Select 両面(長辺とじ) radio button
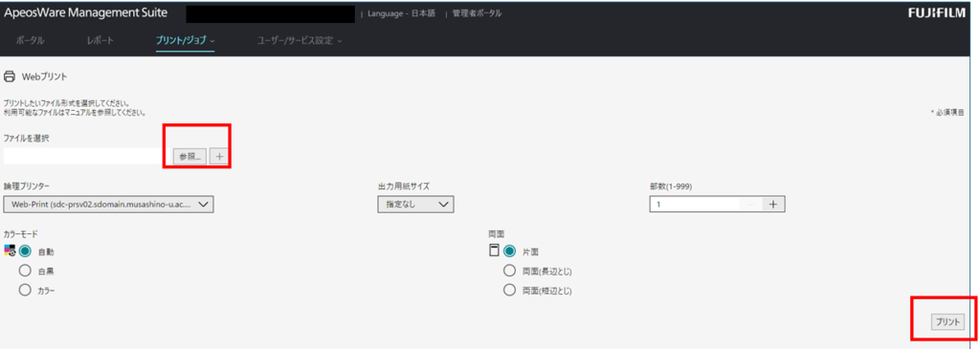This screenshot has height=349, width=980. [509, 271]
